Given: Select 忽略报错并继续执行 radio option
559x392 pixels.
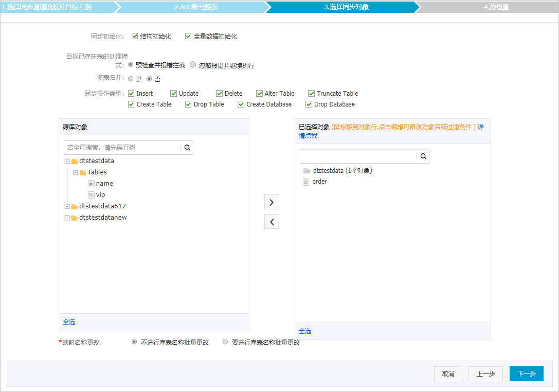Looking at the screenshot, I should pos(193,64).
